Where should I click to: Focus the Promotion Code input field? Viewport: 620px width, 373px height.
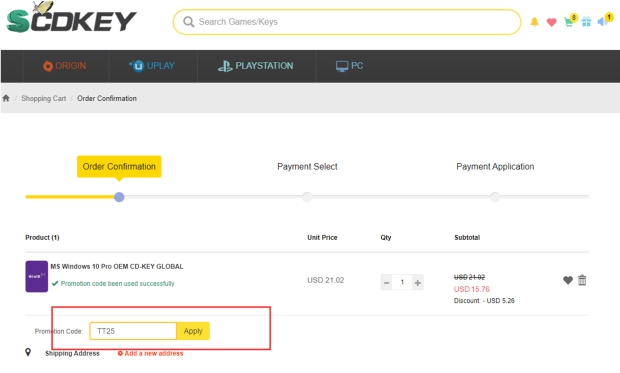click(133, 331)
